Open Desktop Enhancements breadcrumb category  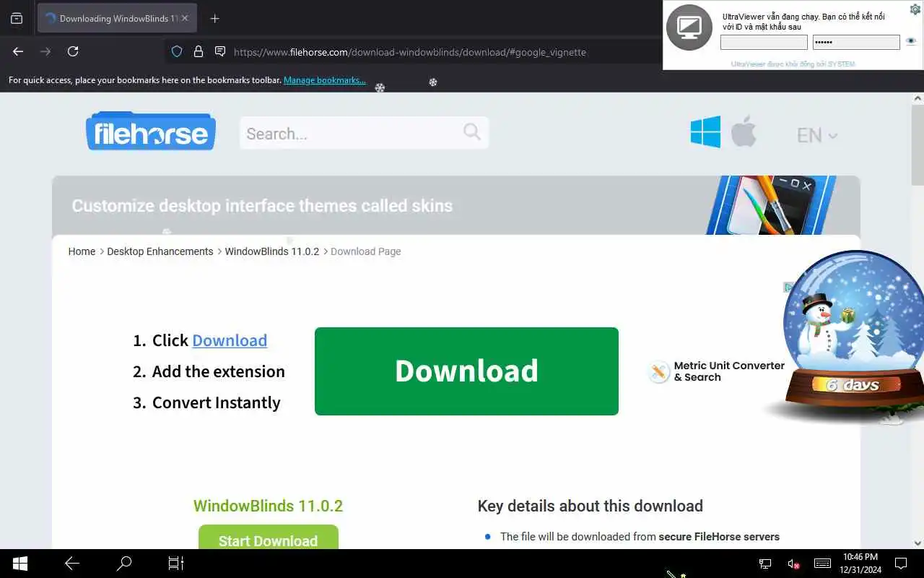[160, 251]
